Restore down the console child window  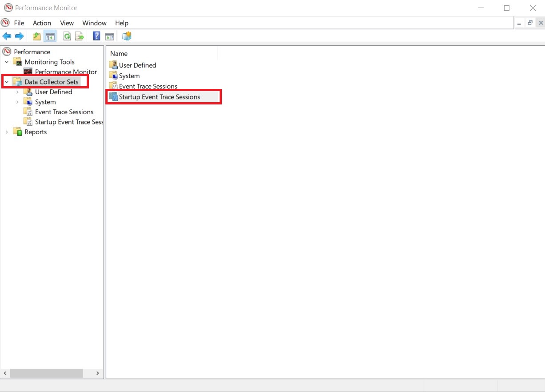(x=530, y=22)
